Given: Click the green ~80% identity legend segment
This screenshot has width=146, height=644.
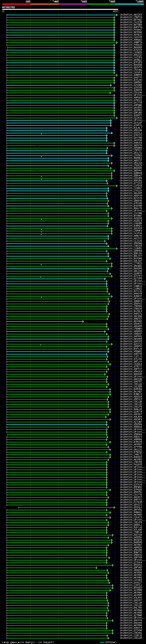Looking at the screenshot, I should (x=101, y=4).
